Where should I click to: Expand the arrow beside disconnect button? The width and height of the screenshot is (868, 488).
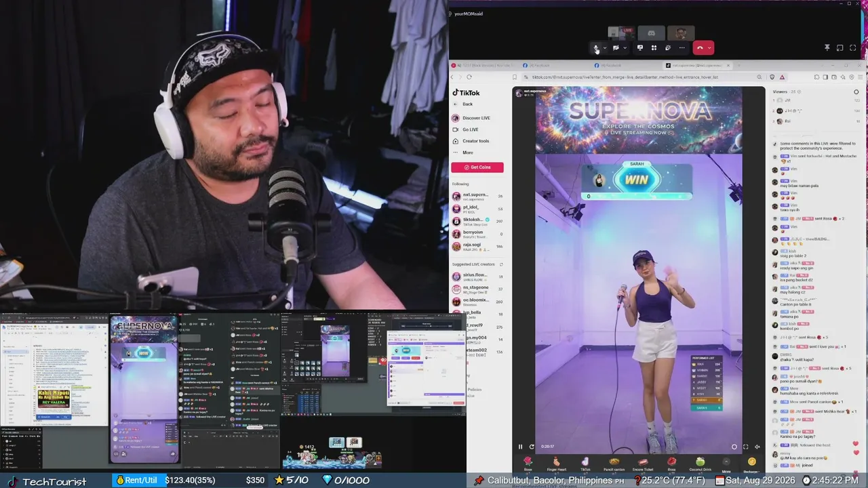pyautogui.click(x=709, y=48)
